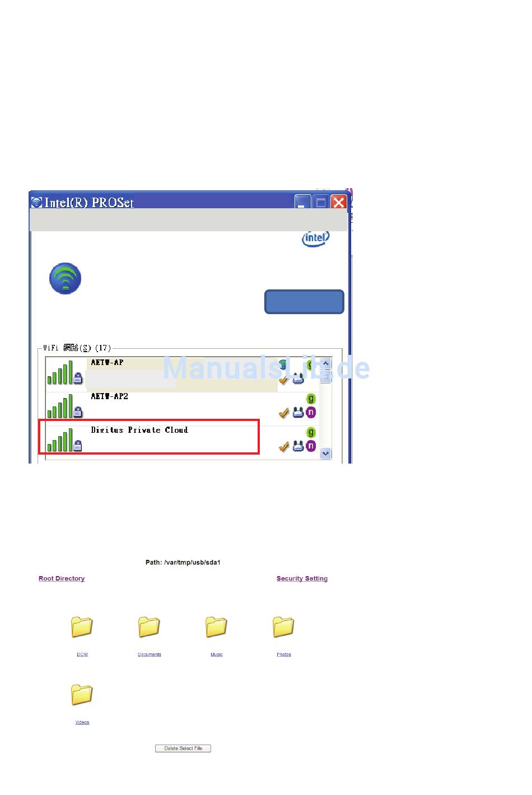Screen dimensions: 532x795
Task: Go to the Root Directory link
Action: click(x=62, y=578)
